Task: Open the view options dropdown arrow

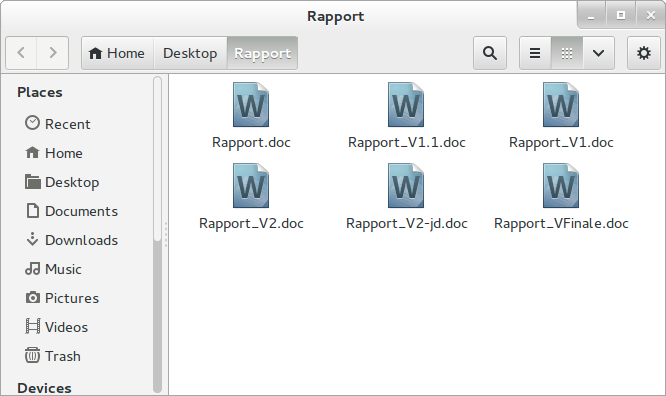Action: pos(598,53)
